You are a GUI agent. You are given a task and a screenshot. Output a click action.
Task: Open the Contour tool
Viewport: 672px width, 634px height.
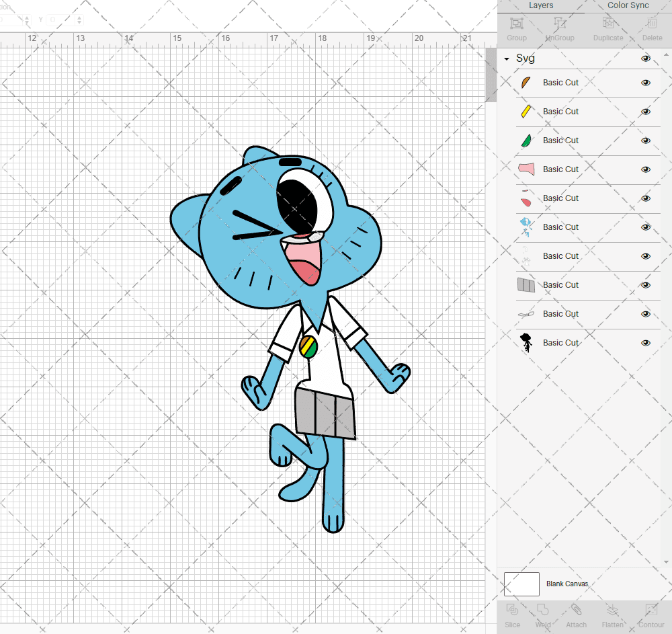pyautogui.click(x=651, y=610)
